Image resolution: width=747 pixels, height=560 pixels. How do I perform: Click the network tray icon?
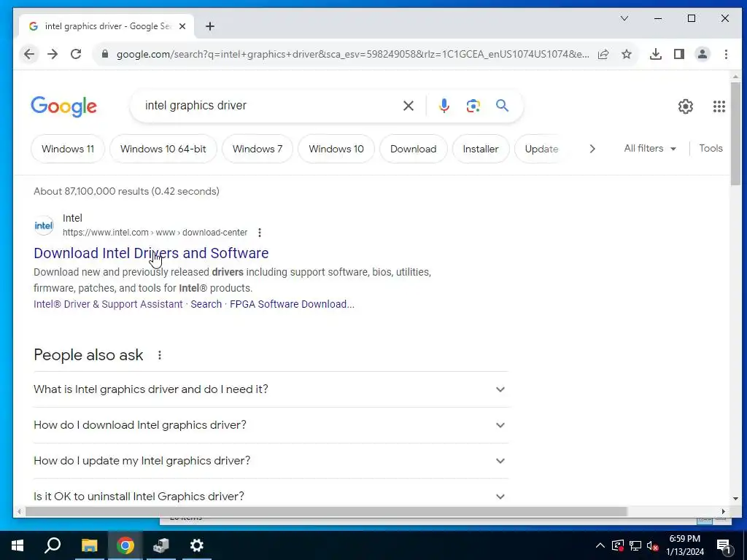point(635,545)
